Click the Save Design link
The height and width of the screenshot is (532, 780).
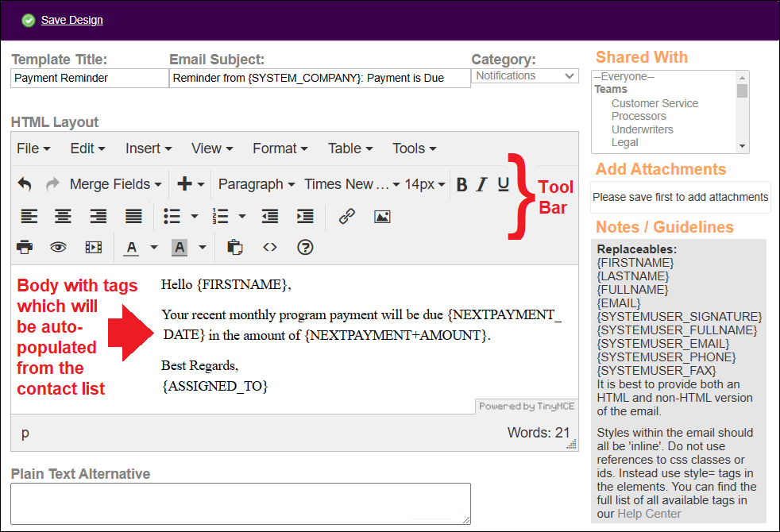coord(71,20)
